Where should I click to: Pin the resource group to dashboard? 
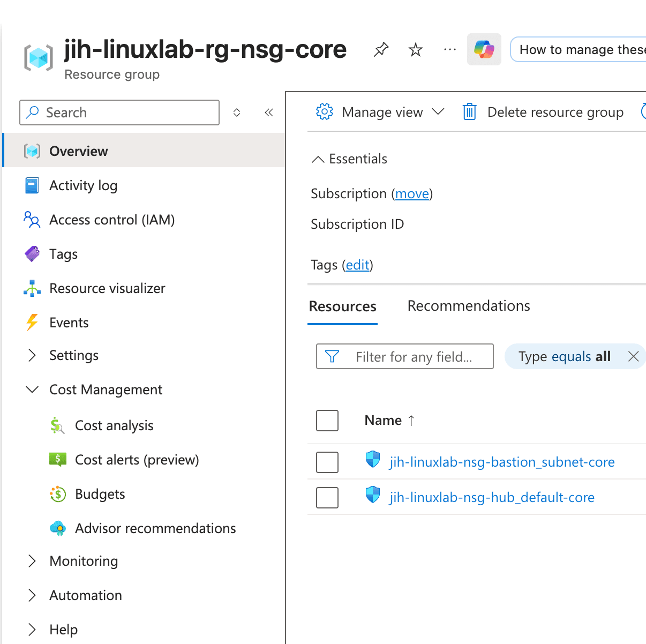pos(381,49)
